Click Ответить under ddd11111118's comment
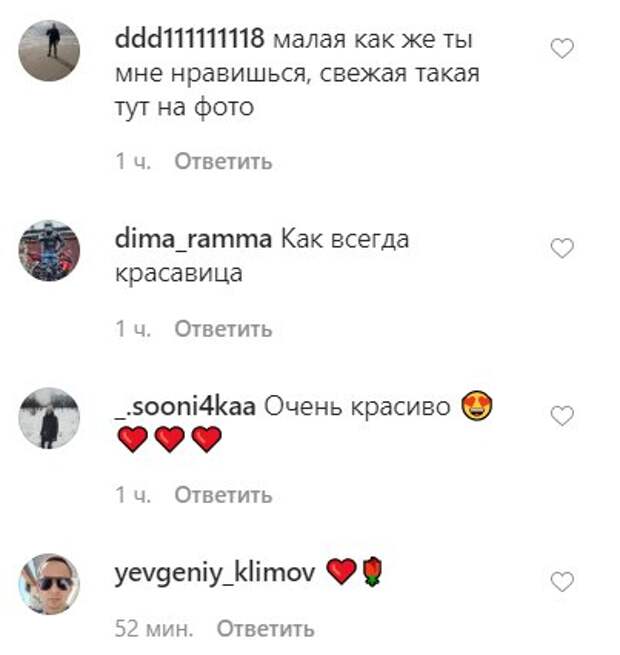 coord(223,161)
